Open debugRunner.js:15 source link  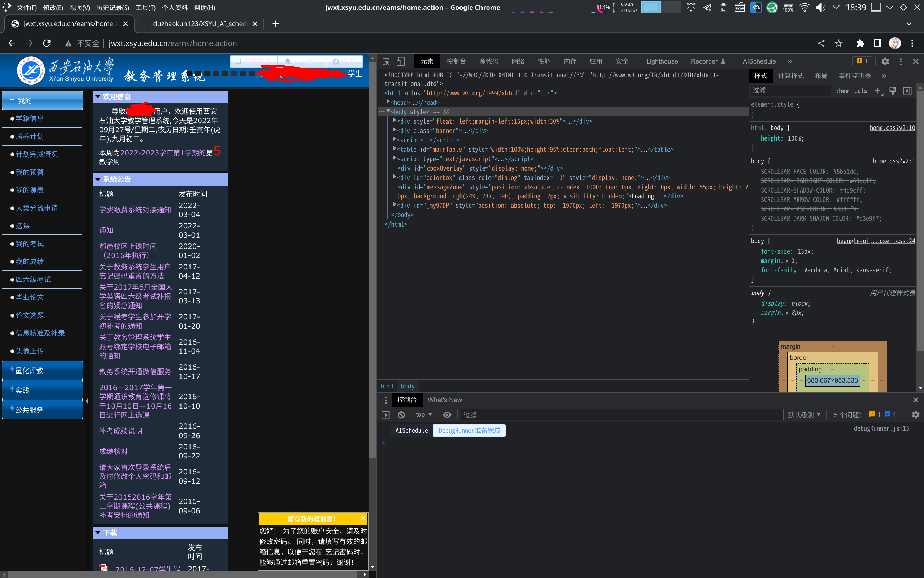pyautogui.click(x=881, y=428)
